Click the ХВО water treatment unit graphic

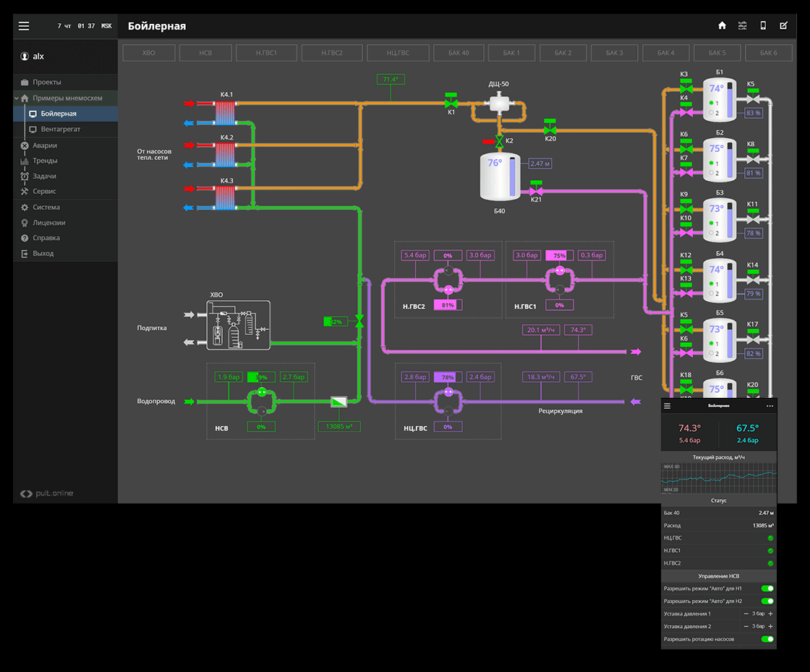tap(238, 326)
